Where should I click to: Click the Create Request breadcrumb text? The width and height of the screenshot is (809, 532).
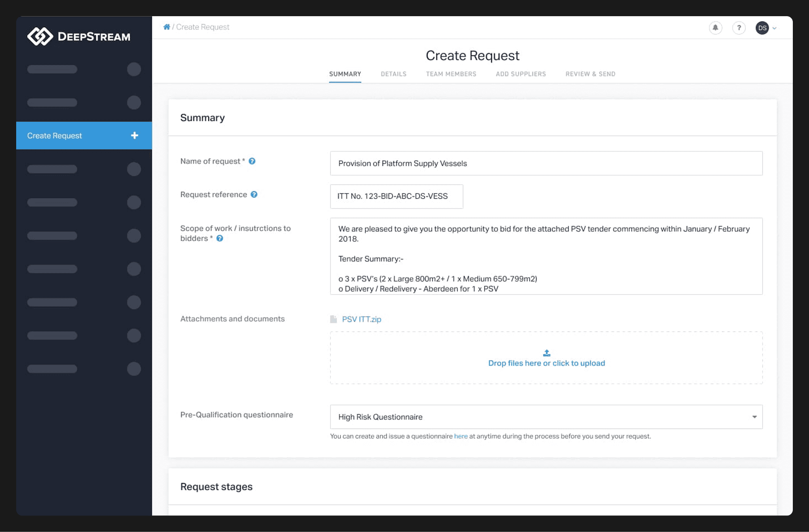click(203, 27)
